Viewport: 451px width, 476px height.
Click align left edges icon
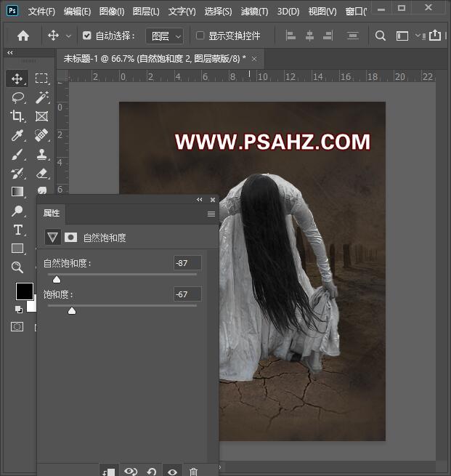tap(290, 36)
